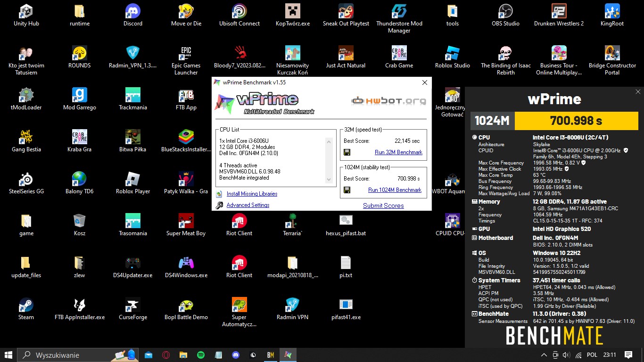Open the hexus_pifast.bat file
644x362 pixels.
(346, 225)
